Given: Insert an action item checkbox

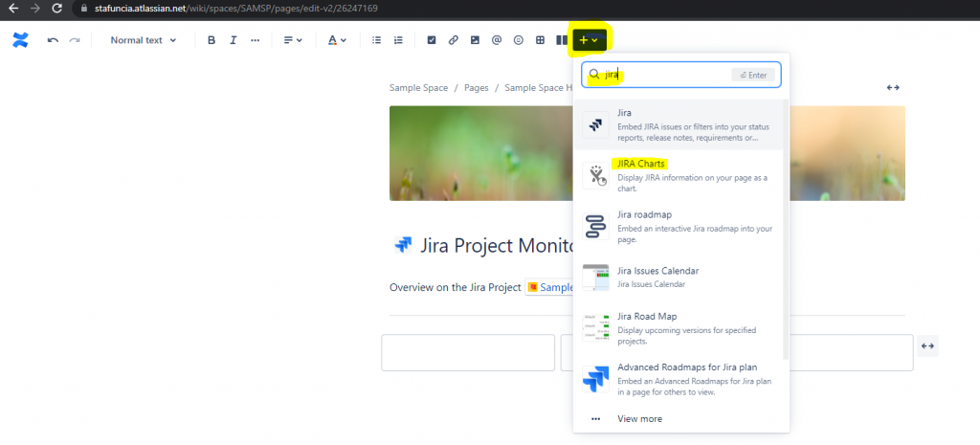Looking at the screenshot, I should point(432,40).
